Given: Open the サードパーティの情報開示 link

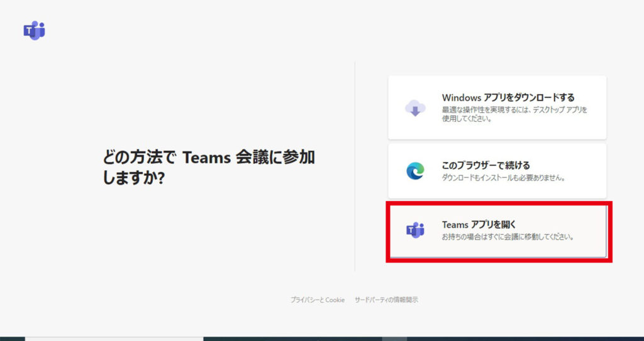Looking at the screenshot, I should click(x=387, y=300).
